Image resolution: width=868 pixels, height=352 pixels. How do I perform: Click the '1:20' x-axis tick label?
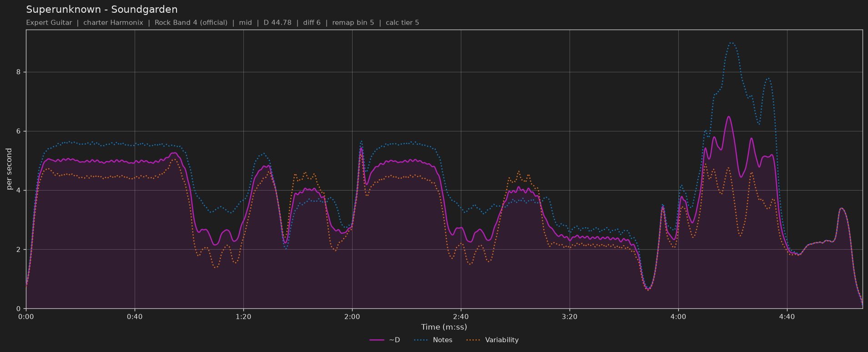(243, 317)
